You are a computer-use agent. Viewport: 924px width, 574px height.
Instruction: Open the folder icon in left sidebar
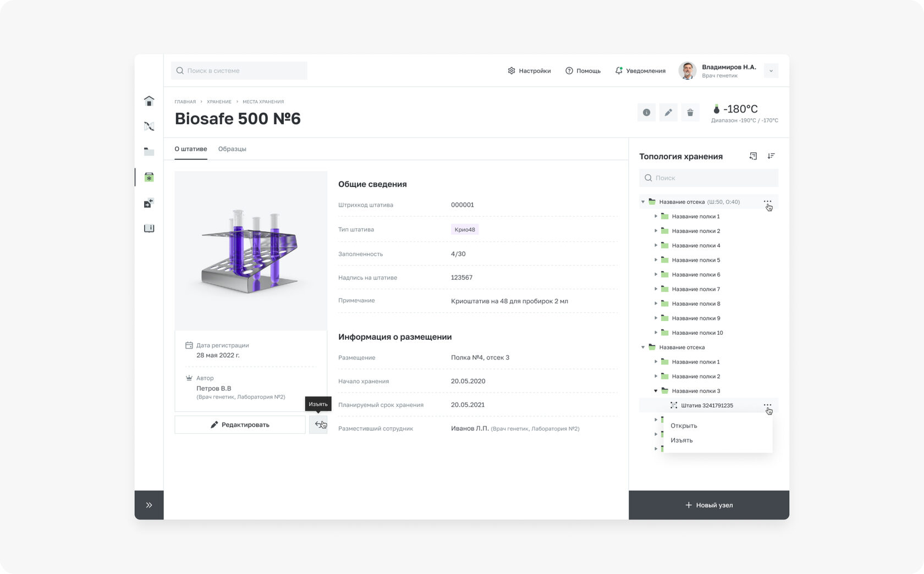click(149, 152)
